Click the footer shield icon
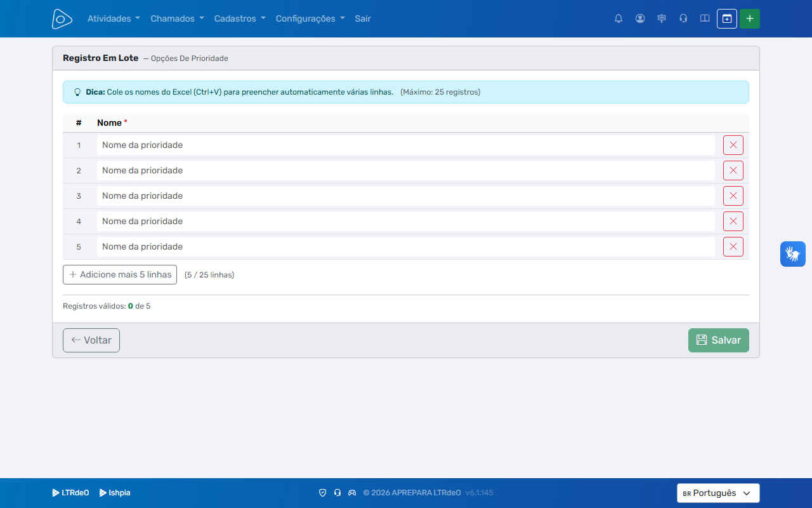Viewport: 812px width, 508px height. 322,493
